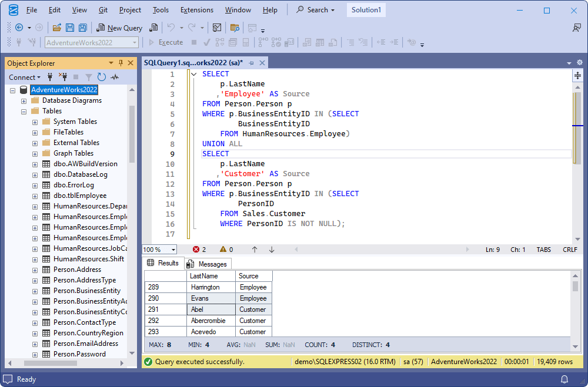Close the Object Explorer panel

click(131, 63)
